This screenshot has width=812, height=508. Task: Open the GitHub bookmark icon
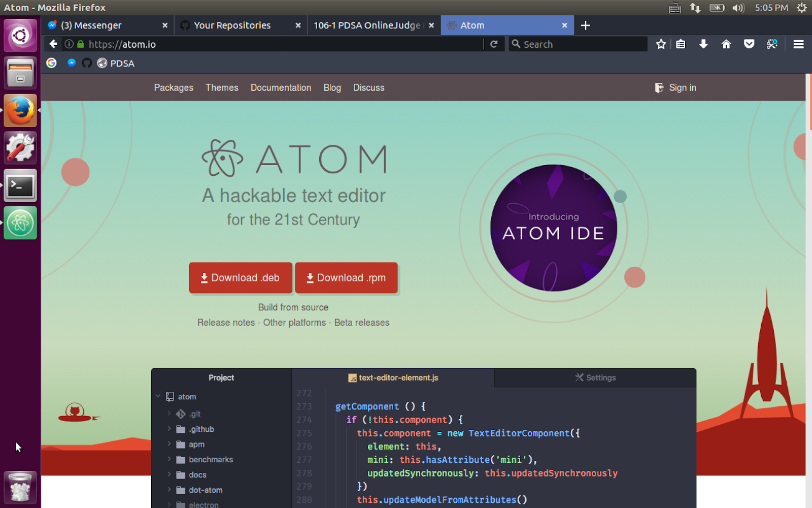pyautogui.click(x=87, y=63)
